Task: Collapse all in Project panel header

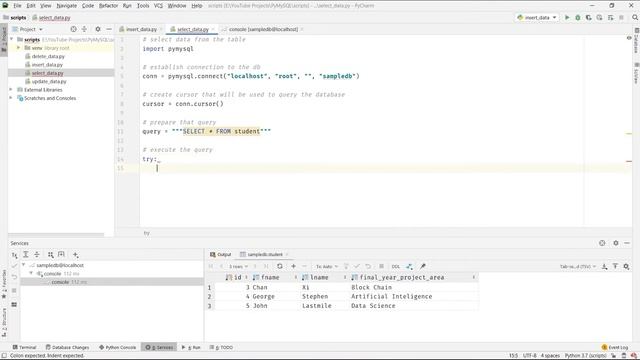Action: (x=84, y=29)
